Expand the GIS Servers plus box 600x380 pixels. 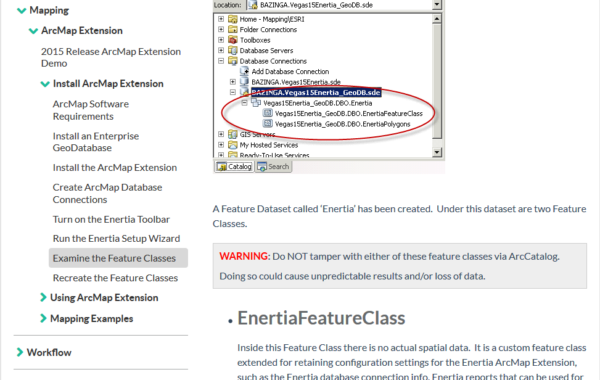(221, 134)
